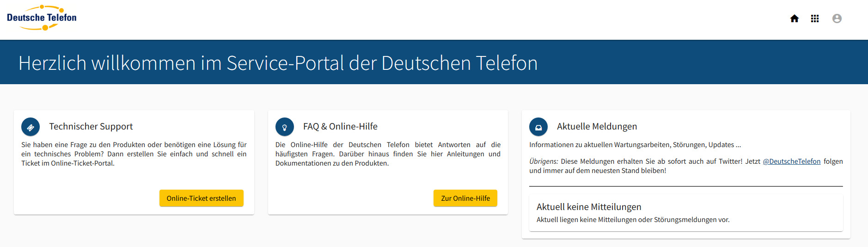The image size is (868, 247).
Task: Click the Technischer Support description paragraph
Action: click(134, 154)
